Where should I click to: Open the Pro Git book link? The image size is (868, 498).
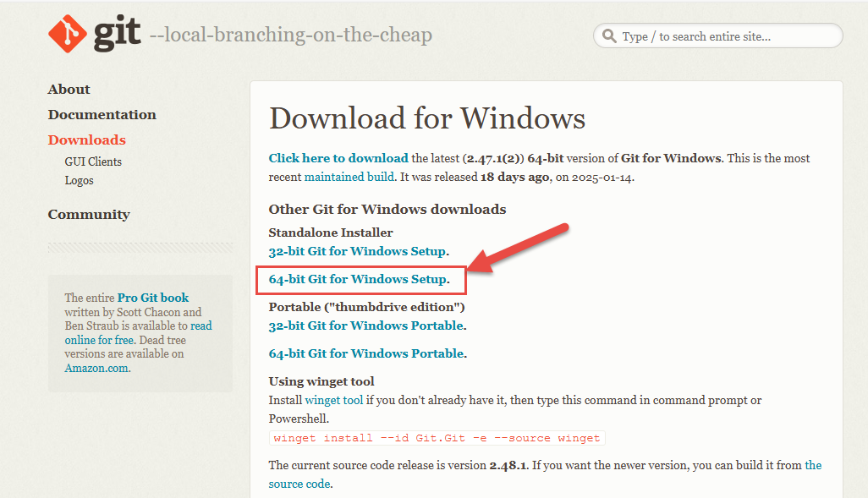pos(153,298)
